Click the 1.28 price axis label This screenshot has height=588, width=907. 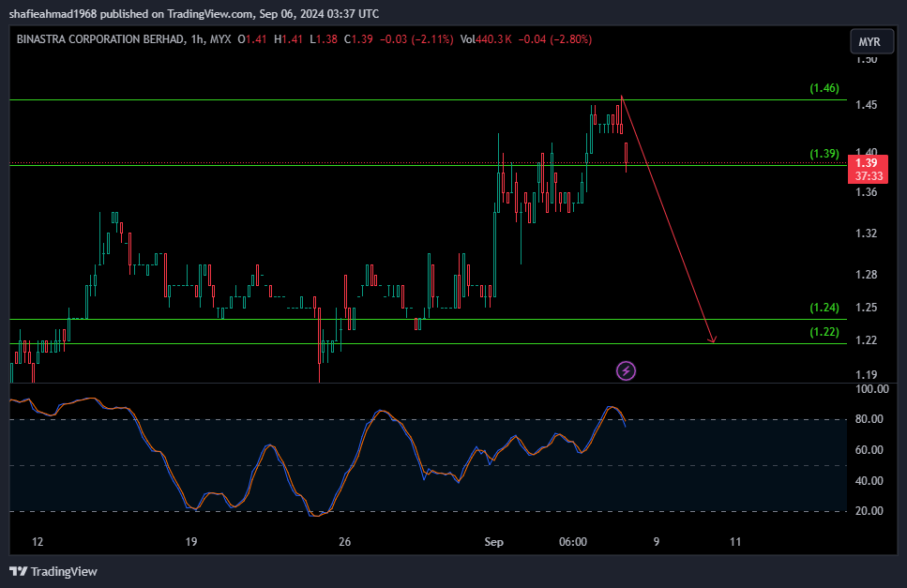click(x=866, y=274)
